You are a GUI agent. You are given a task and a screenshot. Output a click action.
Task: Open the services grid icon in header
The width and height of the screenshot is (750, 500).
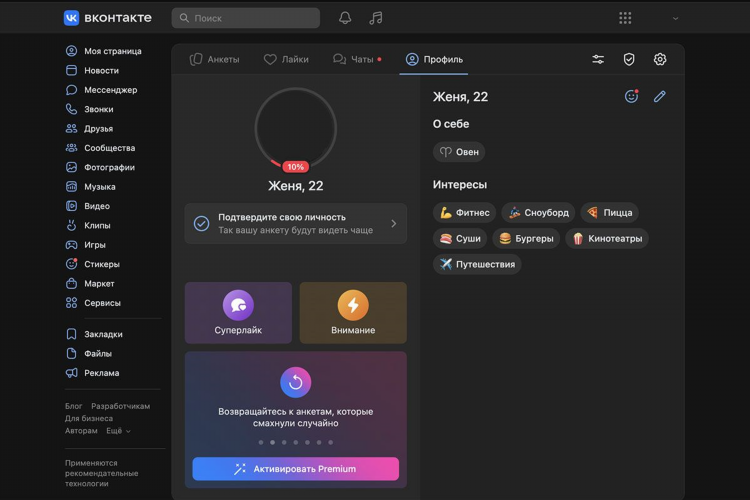click(625, 18)
